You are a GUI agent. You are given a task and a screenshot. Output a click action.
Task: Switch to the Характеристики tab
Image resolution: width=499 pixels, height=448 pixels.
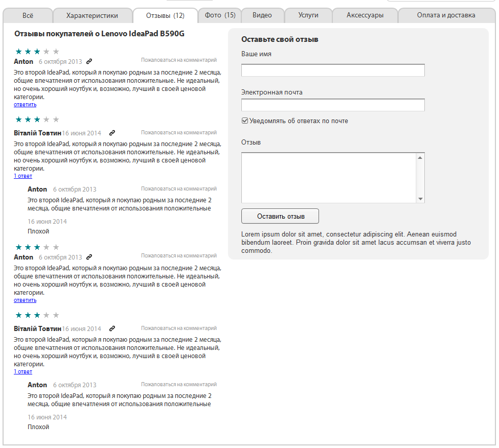click(x=93, y=15)
